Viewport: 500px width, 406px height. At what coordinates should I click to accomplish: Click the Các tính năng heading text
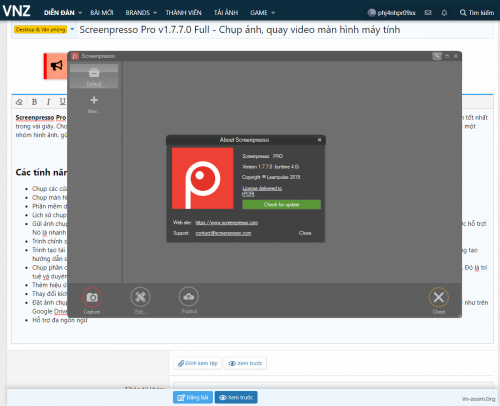[41, 172]
